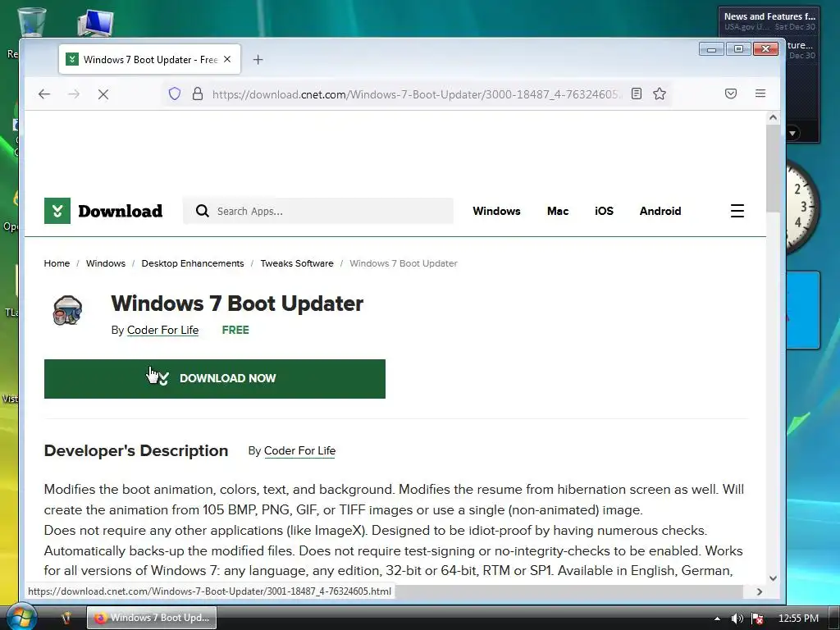
Task: Expand the site hamburger menu
Action: coord(737,211)
